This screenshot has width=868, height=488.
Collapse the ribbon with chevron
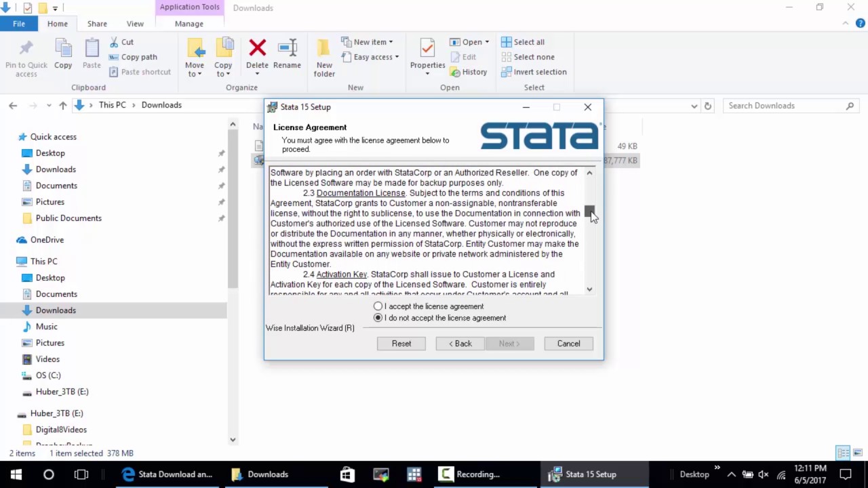845,23
